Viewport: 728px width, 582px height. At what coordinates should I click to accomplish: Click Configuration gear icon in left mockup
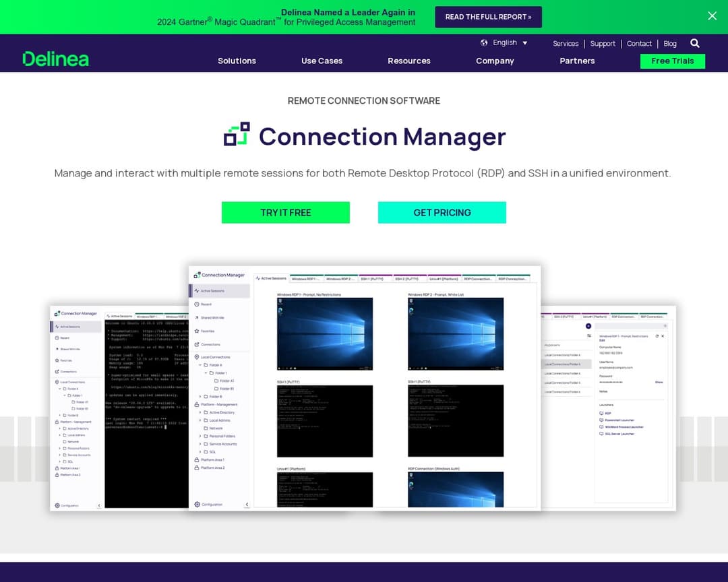(57, 505)
